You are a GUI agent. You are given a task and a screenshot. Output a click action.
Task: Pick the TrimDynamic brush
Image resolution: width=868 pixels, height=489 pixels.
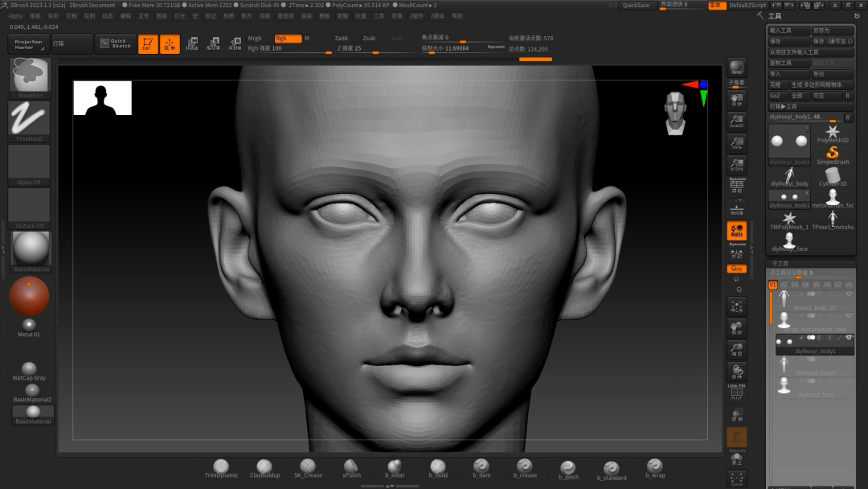coord(221,467)
